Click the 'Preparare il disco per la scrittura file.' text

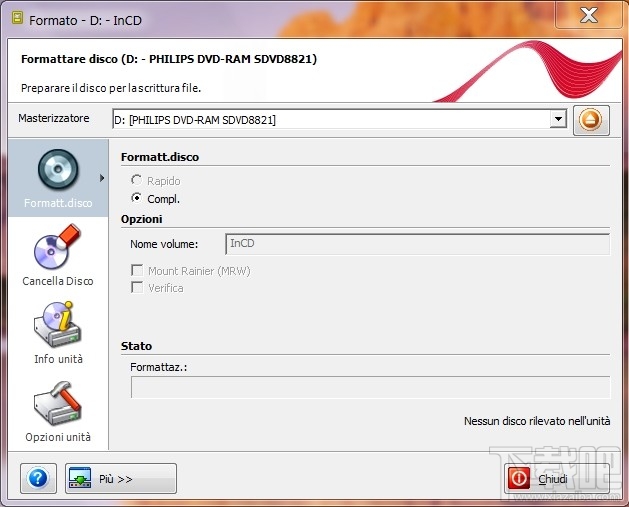(111, 88)
